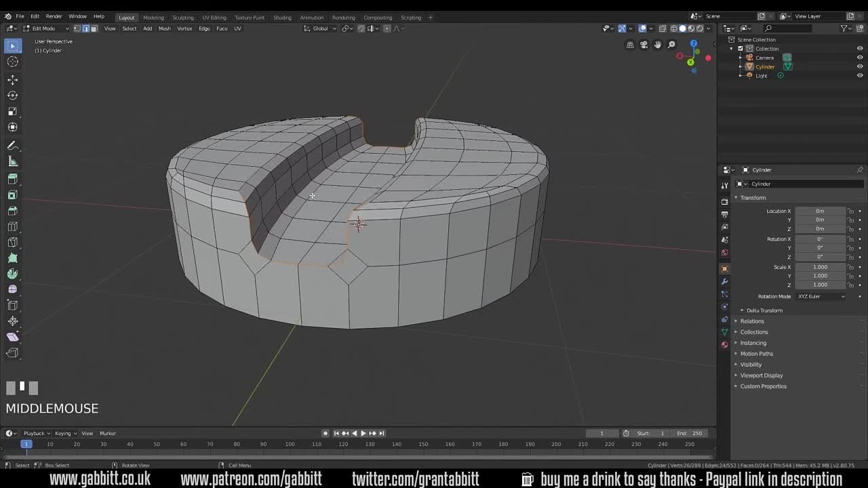868x488 pixels.
Task: Hide the Cylinder object in outliner
Action: (x=860, y=66)
